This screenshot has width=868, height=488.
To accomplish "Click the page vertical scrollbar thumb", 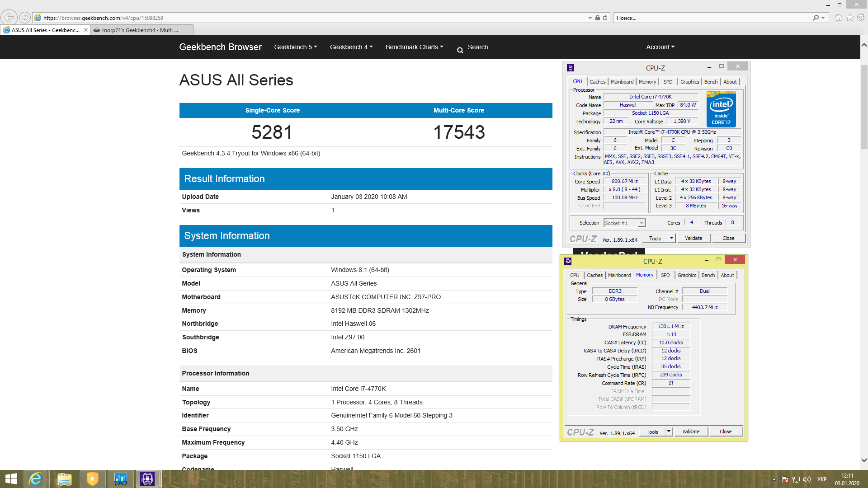I will (x=864, y=107).
